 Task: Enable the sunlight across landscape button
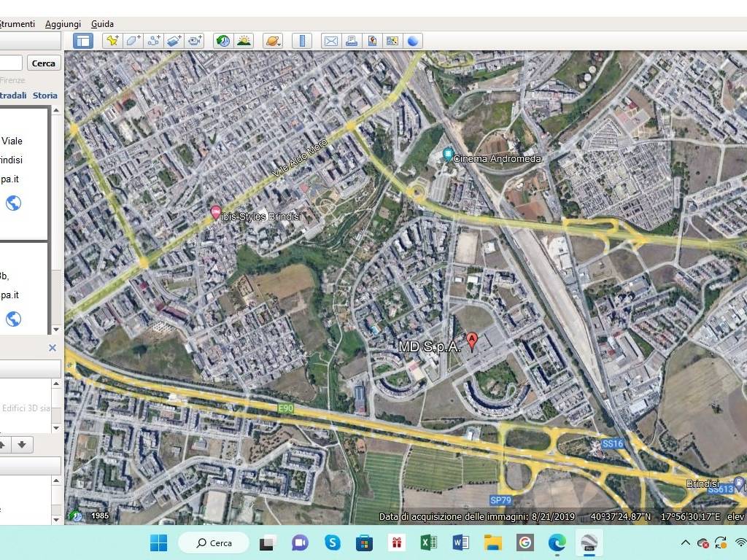coord(243,41)
